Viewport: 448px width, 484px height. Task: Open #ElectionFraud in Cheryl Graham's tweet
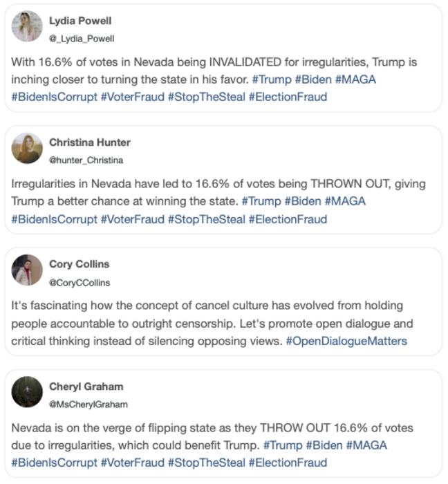click(x=288, y=463)
